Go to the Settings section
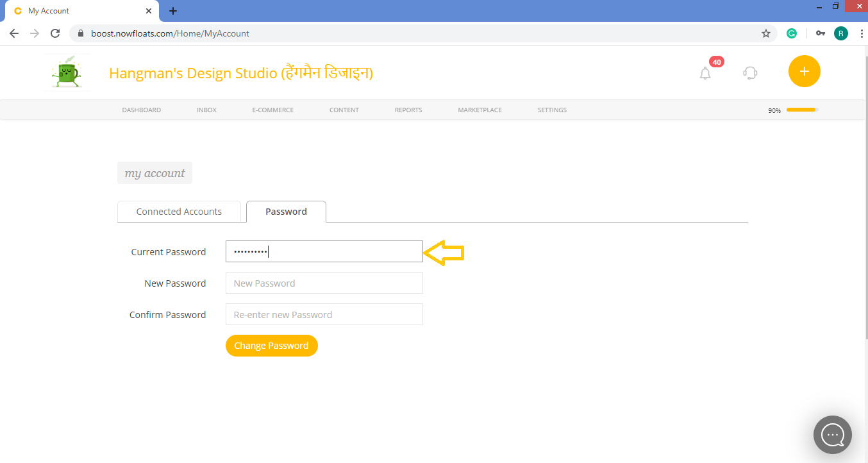This screenshot has width=868, height=463. coord(552,110)
